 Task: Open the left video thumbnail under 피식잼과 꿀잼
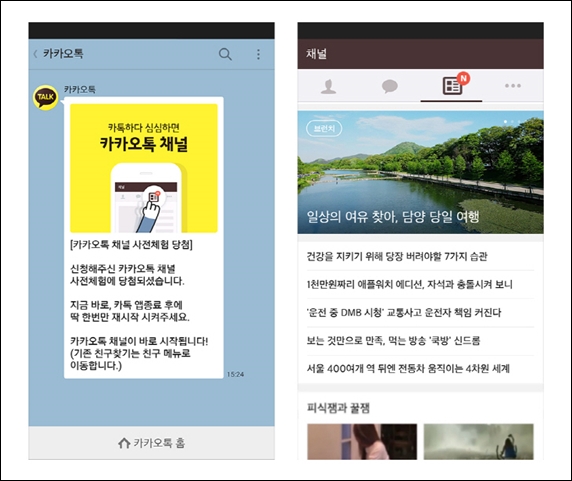click(362, 441)
